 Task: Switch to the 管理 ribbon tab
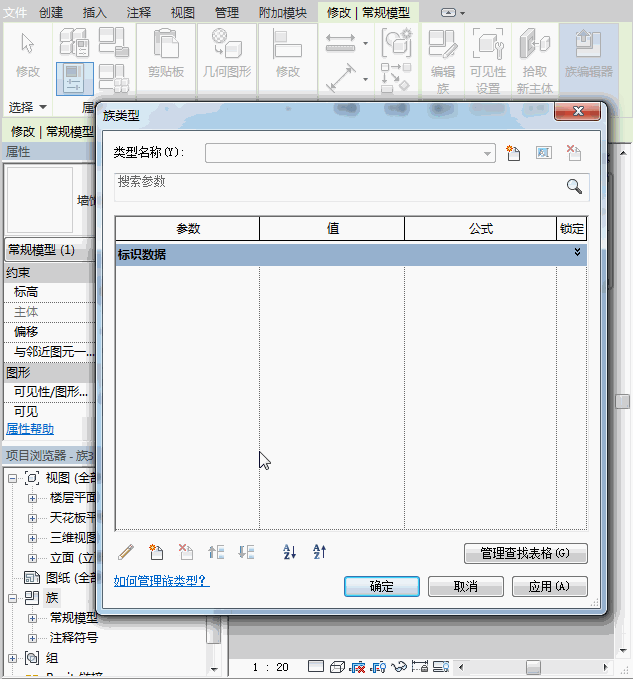coord(227,13)
